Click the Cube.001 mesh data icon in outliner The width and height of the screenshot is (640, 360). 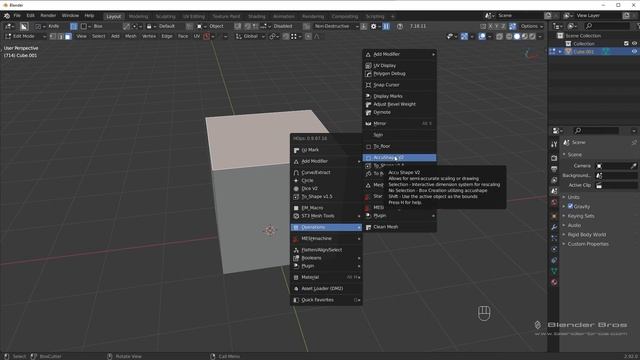605,52
